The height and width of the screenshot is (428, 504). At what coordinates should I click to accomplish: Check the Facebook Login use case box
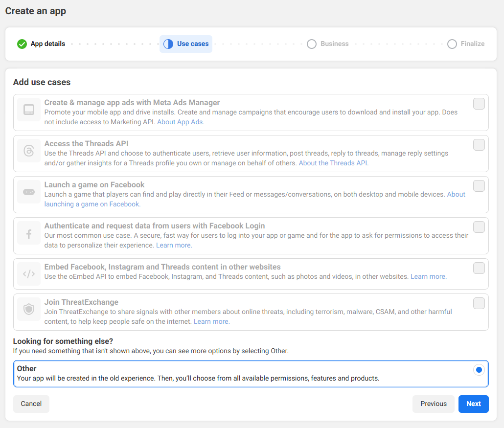pyautogui.click(x=479, y=227)
